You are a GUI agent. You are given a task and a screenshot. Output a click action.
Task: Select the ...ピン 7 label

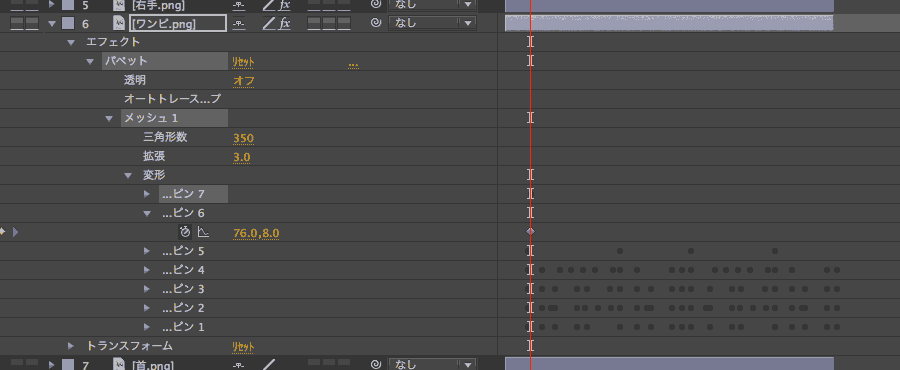[x=183, y=194]
